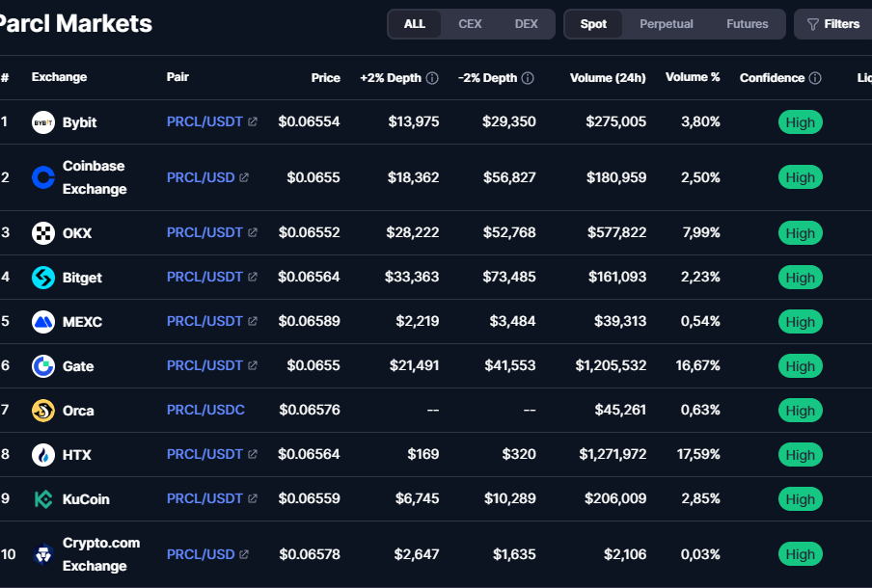This screenshot has height=588, width=872.
Task: Click the Bitget exchange name
Action: 82,278
